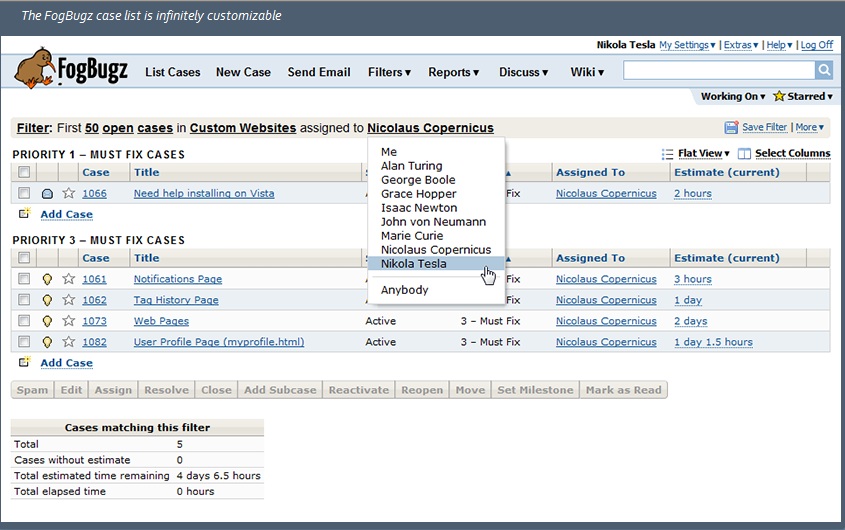Image resolution: width=845 pixels, height=530 pixels.
Task: Open the Filters dropdown menu
Action: point(389,72)
